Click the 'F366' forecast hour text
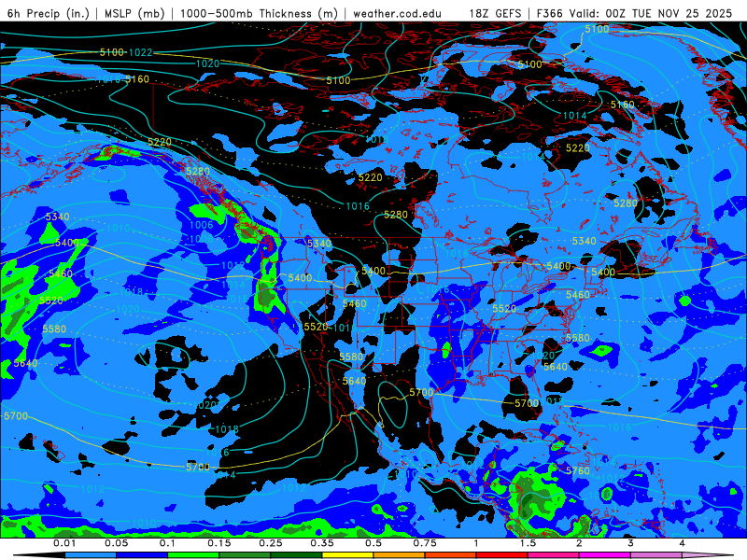The width and height of the screenshot is (747, 560). point(550,13)
